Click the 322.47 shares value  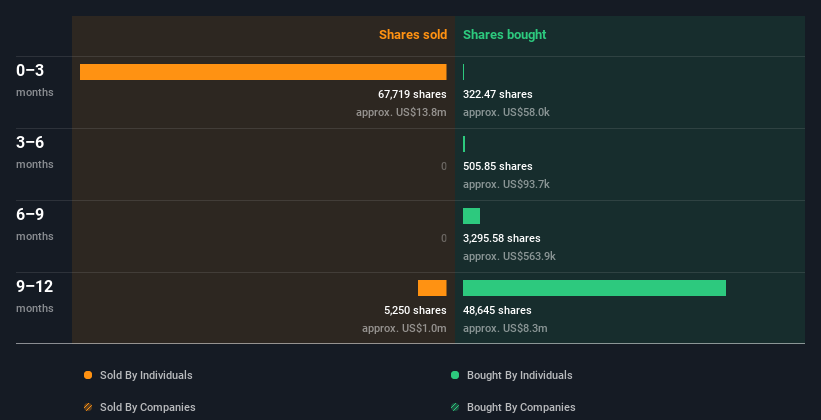[x=497, y=94]
